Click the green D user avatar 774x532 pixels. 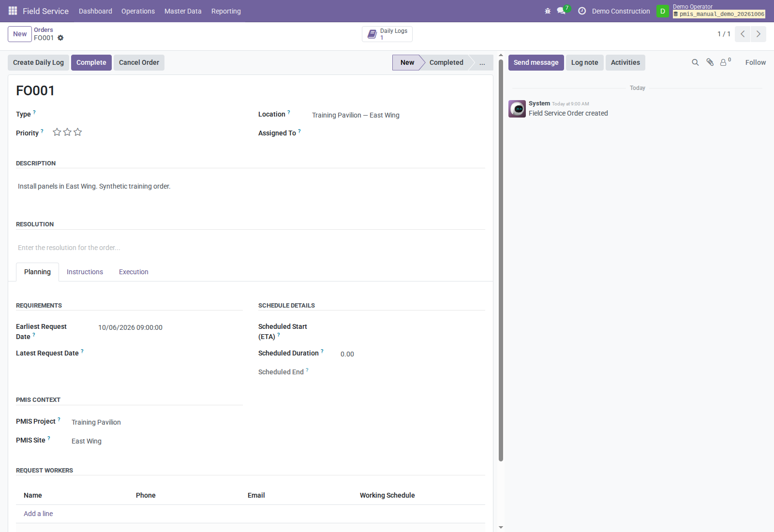click(x=663, y=11)
